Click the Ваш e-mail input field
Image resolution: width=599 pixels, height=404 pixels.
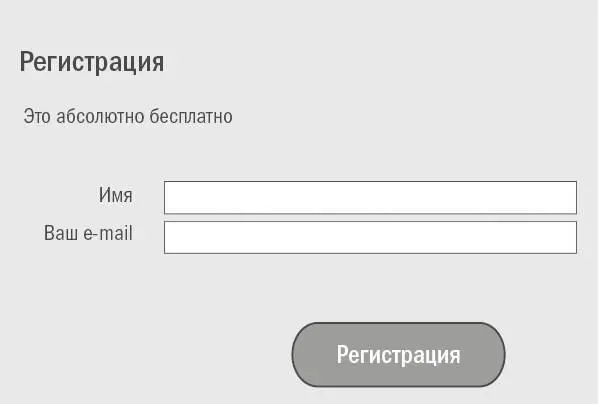pyautogui.click(x=370, y=237)
